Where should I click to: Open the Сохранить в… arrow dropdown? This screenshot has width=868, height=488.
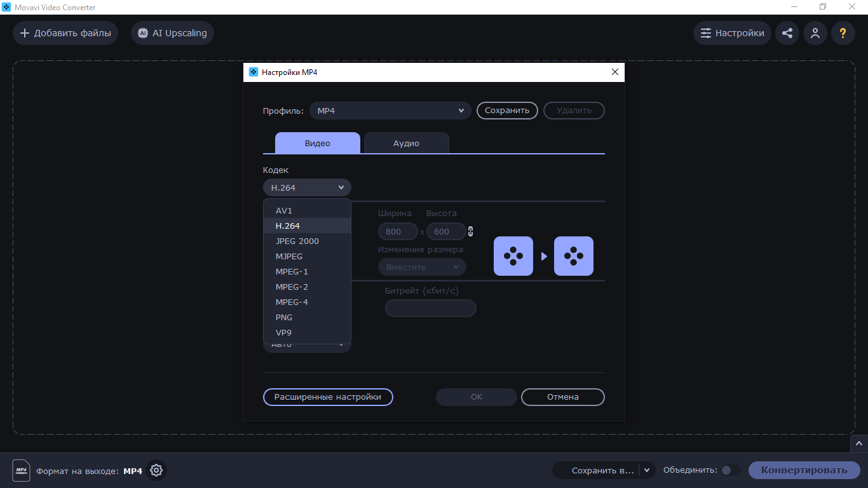coord(647,470)
